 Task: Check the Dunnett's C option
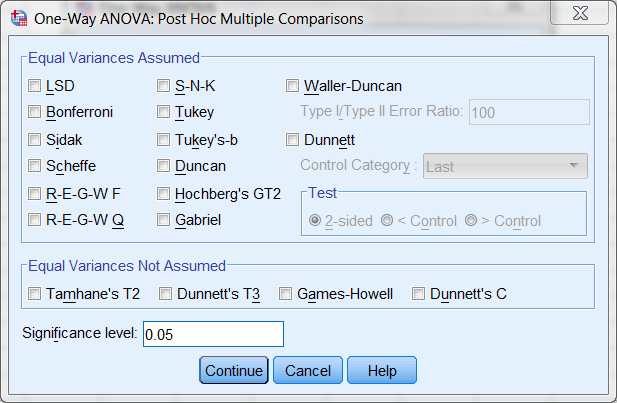coord(419,294)
